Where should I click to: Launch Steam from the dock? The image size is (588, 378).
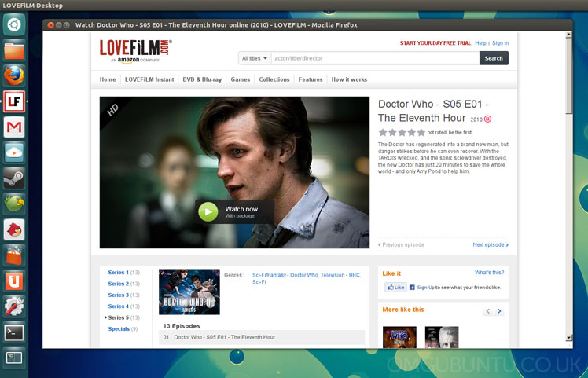click(x=14, y=178)
